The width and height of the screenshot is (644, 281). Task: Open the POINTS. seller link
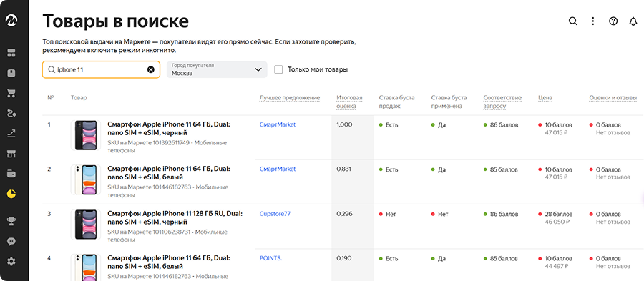(x=270, y=258)
